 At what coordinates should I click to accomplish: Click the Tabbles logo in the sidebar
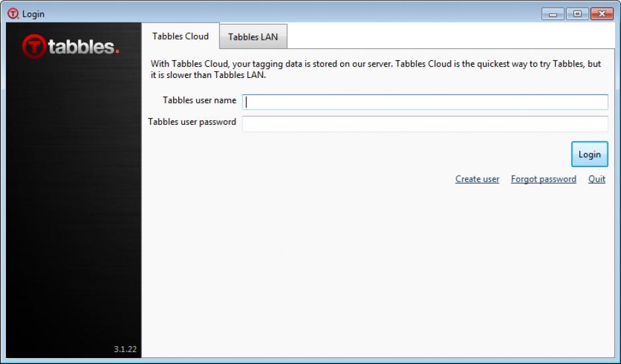[71, 46]
